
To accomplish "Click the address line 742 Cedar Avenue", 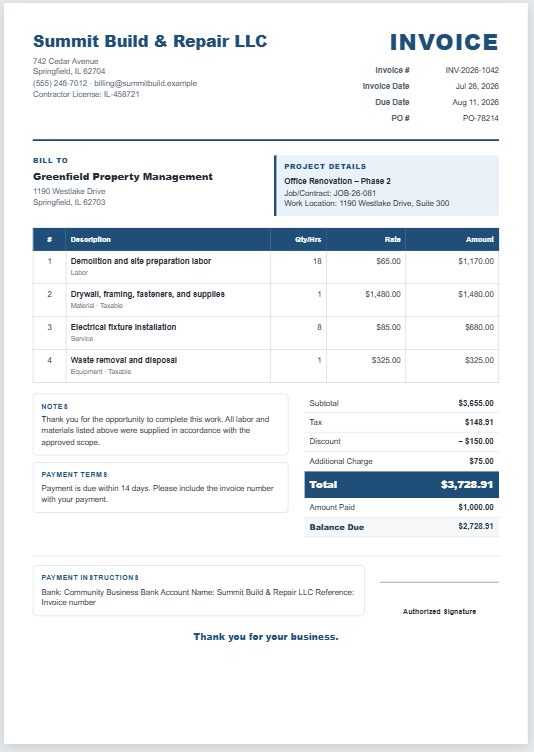I will (66, 61).
